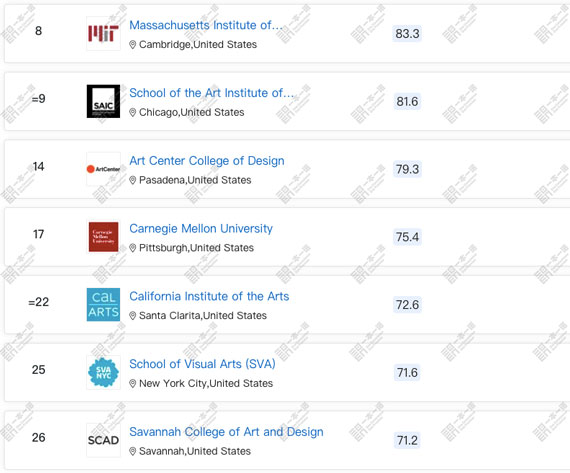Click the SCAD logo icon
Viewport: 570px width, 473px height.
[103, 440]
